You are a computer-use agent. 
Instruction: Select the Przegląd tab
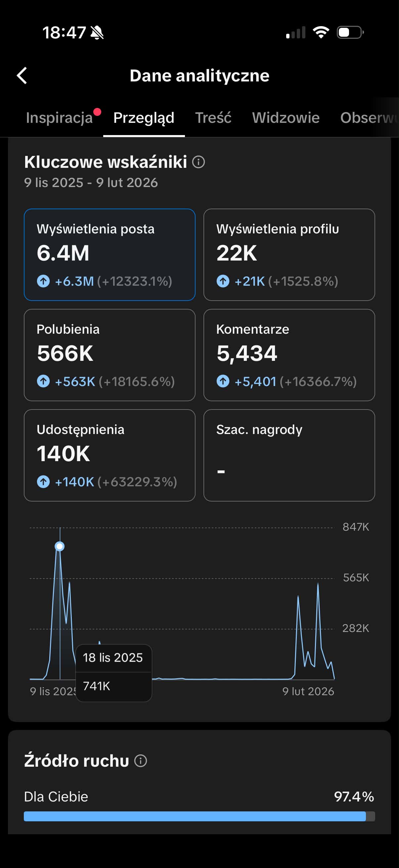(x=144, y=118)
